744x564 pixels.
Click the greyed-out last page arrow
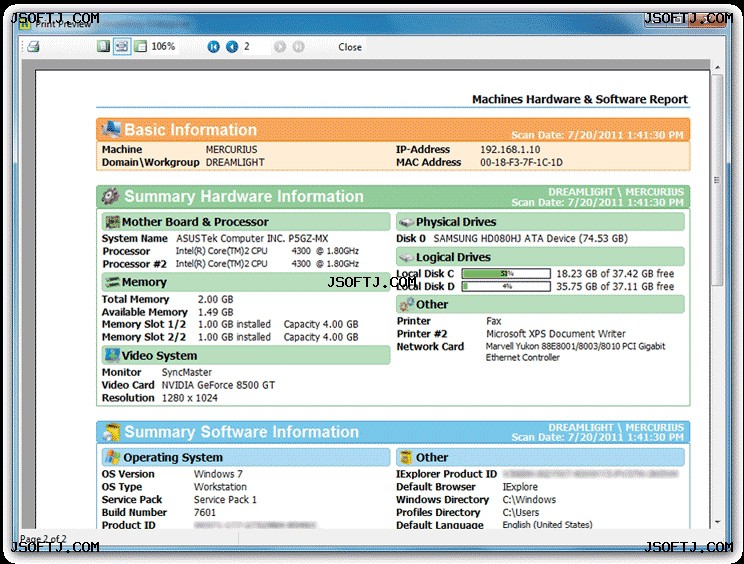[x=298, y=46]
